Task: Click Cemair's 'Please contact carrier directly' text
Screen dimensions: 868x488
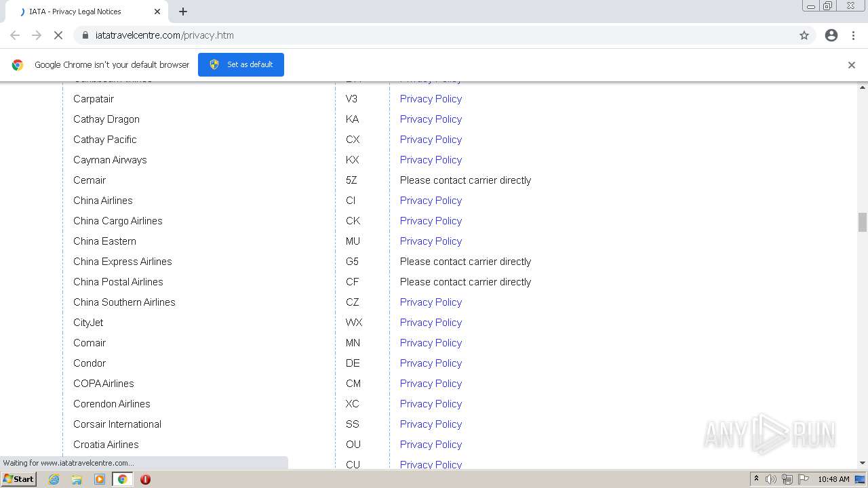Action: [x=465, y=180]
